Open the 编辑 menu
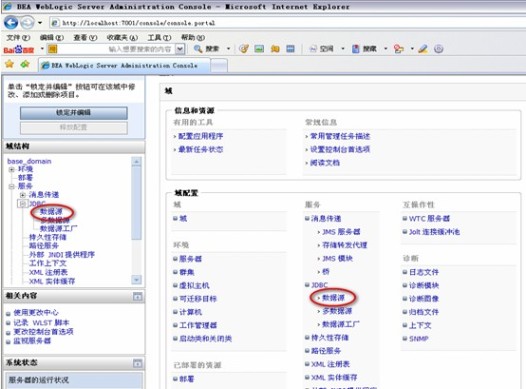Screen dimensions: 526x389 [x=52, y=38]
